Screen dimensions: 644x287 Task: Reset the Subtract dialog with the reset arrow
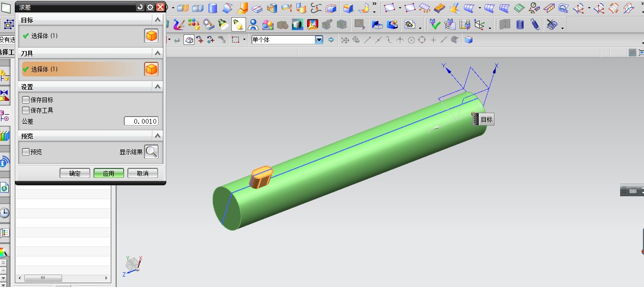tap(140, 7)
